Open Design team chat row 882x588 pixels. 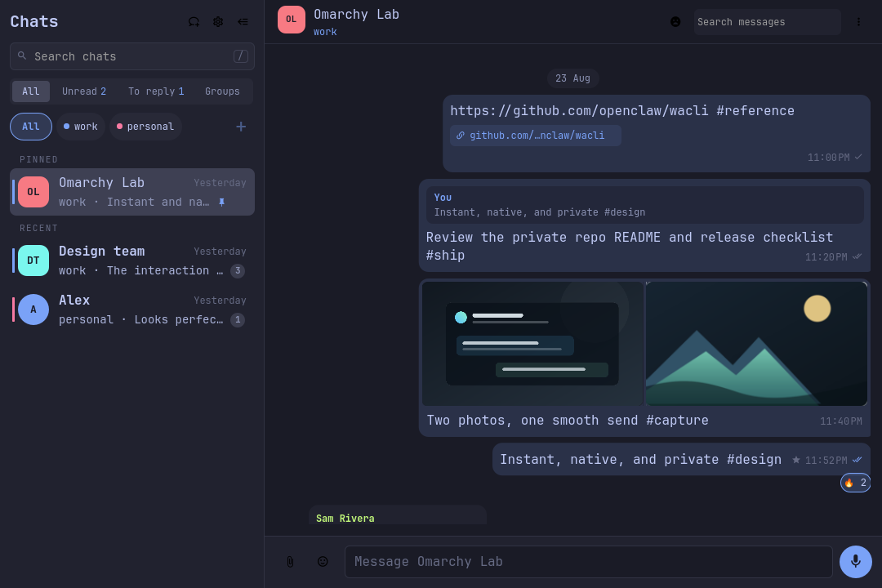click(132, 261)
